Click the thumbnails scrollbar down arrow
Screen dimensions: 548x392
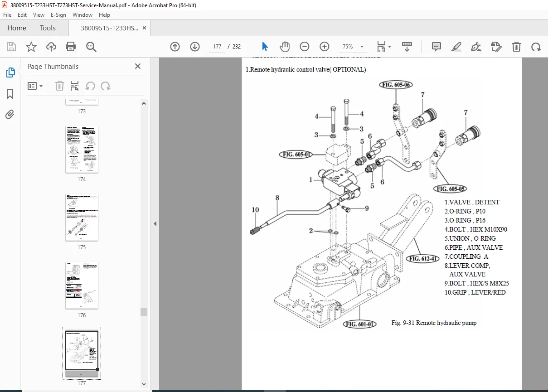coord(144,384)
